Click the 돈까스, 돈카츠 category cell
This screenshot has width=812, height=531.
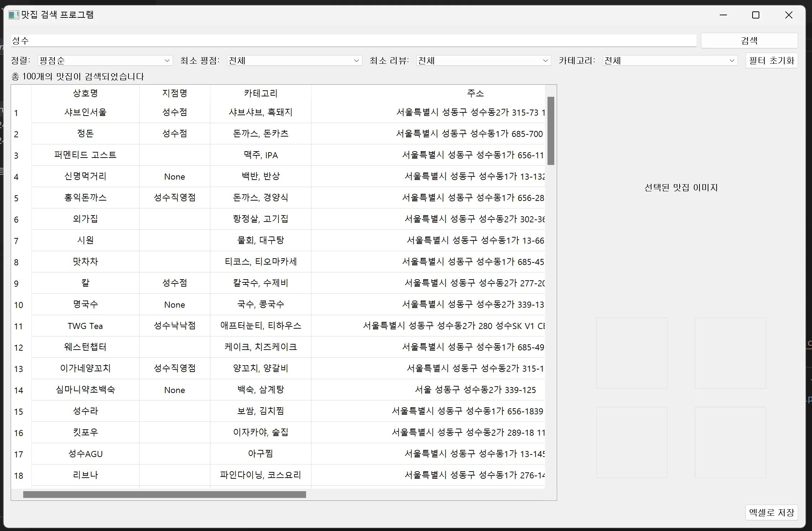[x=261, y=134]
